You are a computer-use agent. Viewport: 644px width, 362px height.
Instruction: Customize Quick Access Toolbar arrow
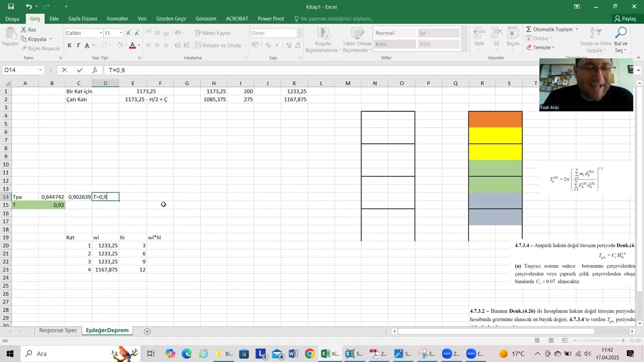[x=66, y=7]
